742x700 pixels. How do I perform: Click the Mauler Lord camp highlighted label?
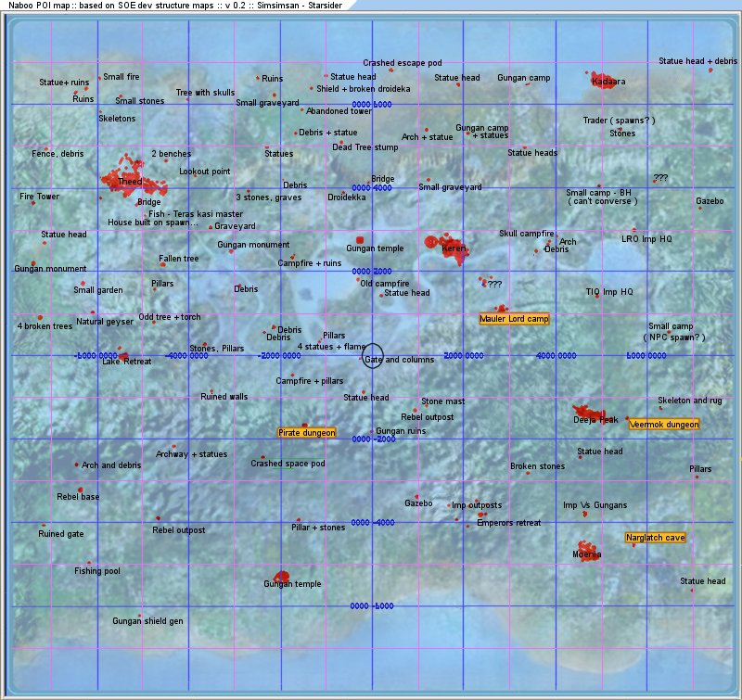click(x=514, y=319)
